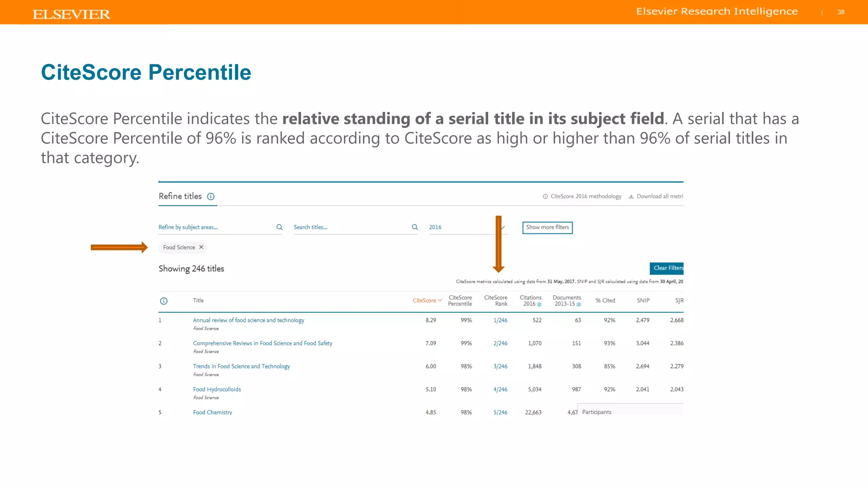The height and width of the screenshot is (488, 868).
Task: Click the Participants panel label
Action: (x=597, y=412)
